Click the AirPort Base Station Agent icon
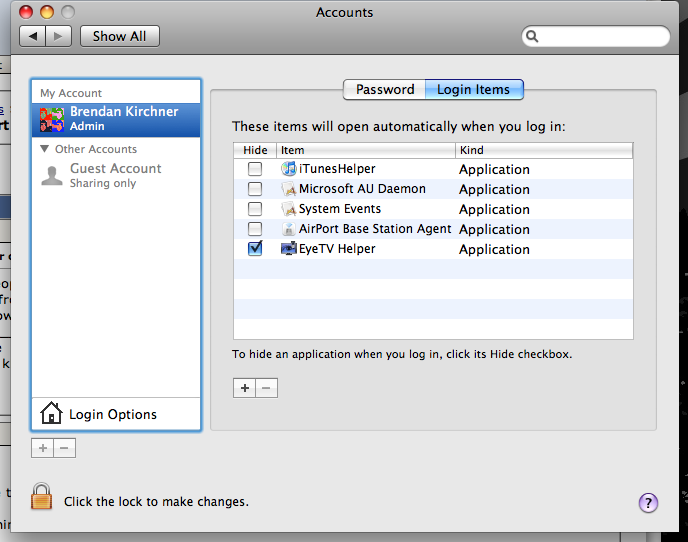The height and width of the screenshot is (542, 688). (289, 229)
